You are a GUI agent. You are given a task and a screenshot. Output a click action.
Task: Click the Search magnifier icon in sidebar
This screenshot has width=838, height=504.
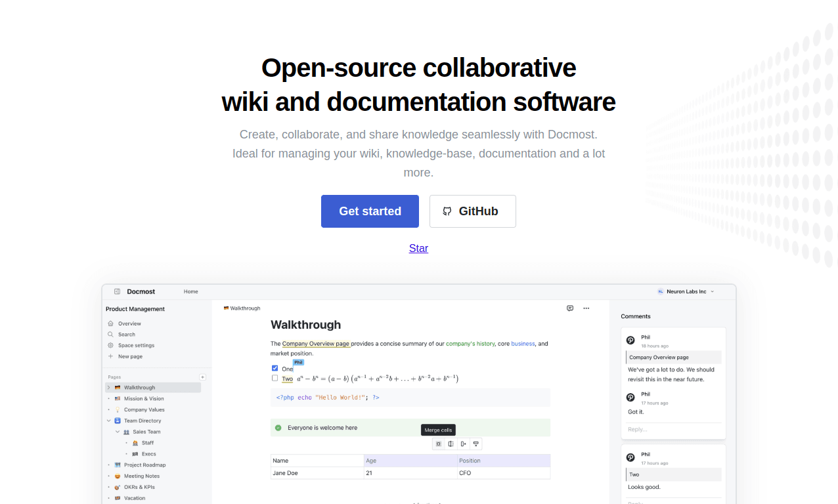110,335
